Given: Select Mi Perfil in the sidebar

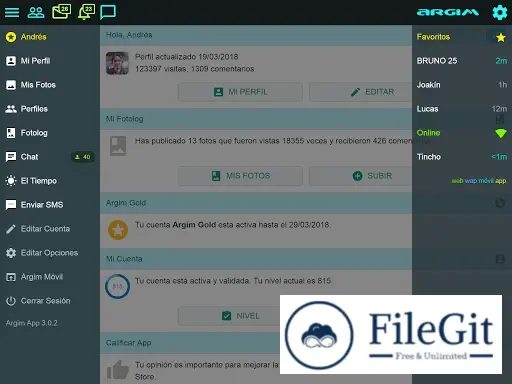Looking at the screenshot, I should [x=50, y=61].
